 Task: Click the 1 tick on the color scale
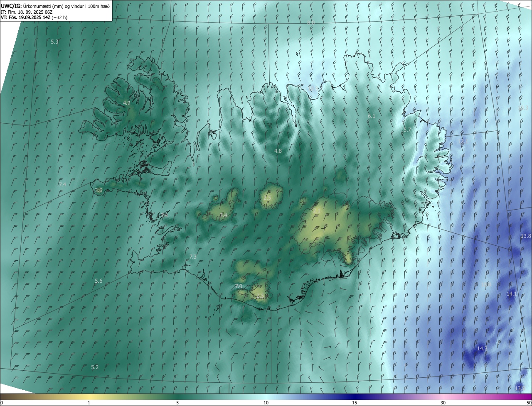[x=89, y=403]
